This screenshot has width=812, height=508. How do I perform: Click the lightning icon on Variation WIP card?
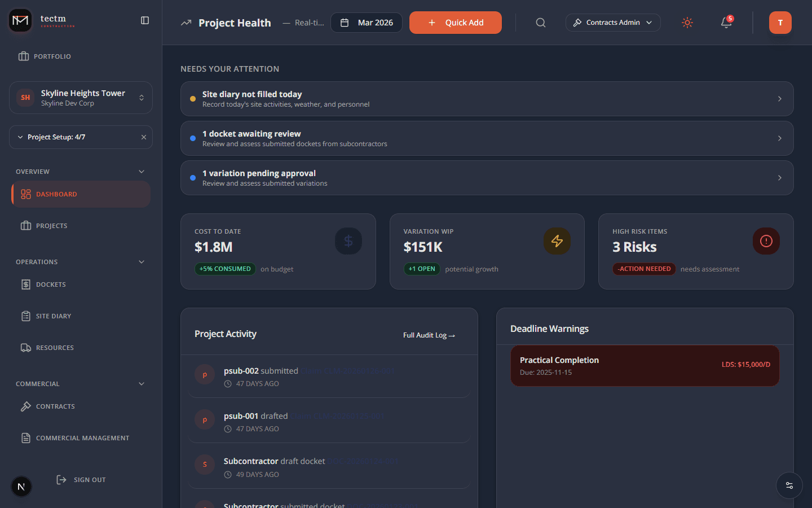(x=557, y=240)
